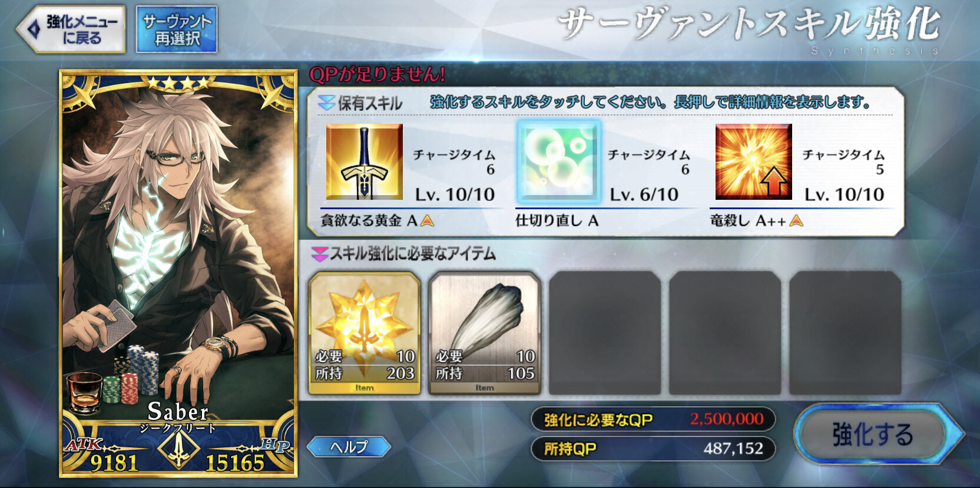Open サーヴァント再選択 to reselect servant
Image resolution: width=980 pixels, height=488 pixels.
(177, 29)
